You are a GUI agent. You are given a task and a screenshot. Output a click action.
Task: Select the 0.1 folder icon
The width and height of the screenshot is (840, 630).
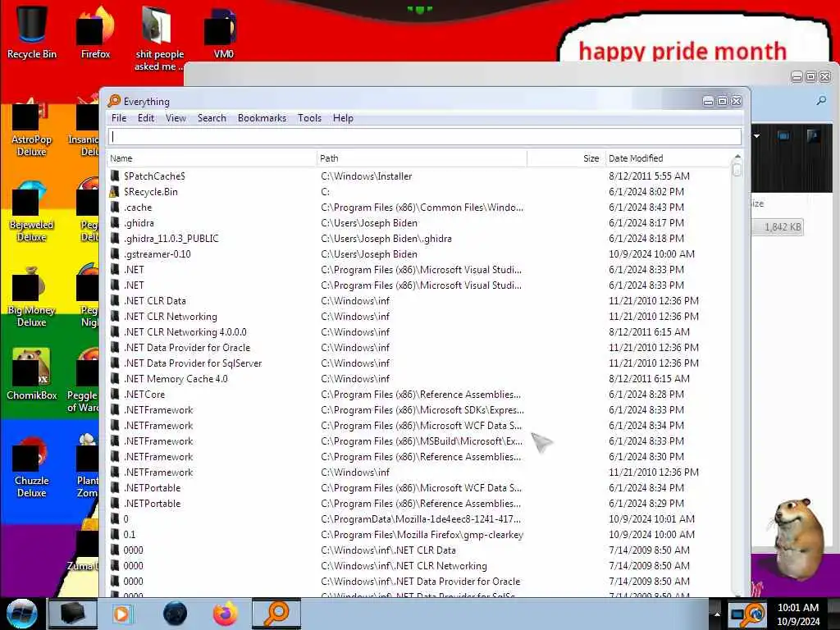pos(115,534)
